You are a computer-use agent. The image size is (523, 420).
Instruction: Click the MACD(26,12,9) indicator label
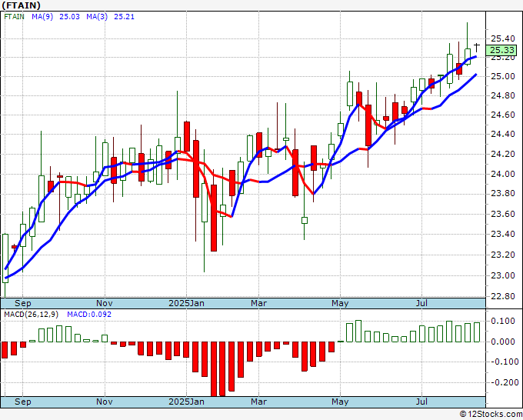click(x=32, y=315)
